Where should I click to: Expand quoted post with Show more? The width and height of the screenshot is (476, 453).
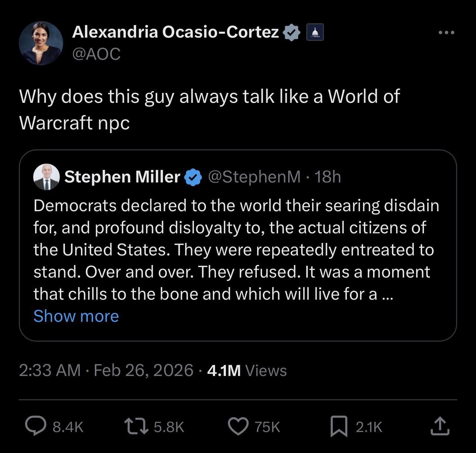click(x=76, y=316)
